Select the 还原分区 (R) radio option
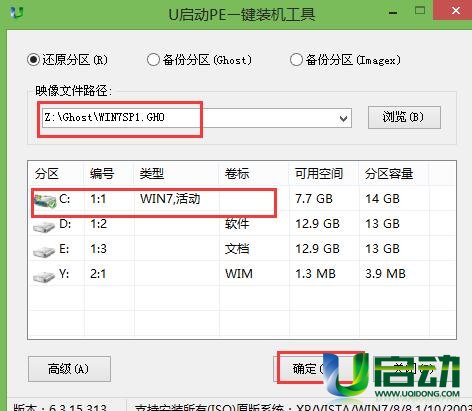This screenshot has width=472, height=411. [34, 60]
